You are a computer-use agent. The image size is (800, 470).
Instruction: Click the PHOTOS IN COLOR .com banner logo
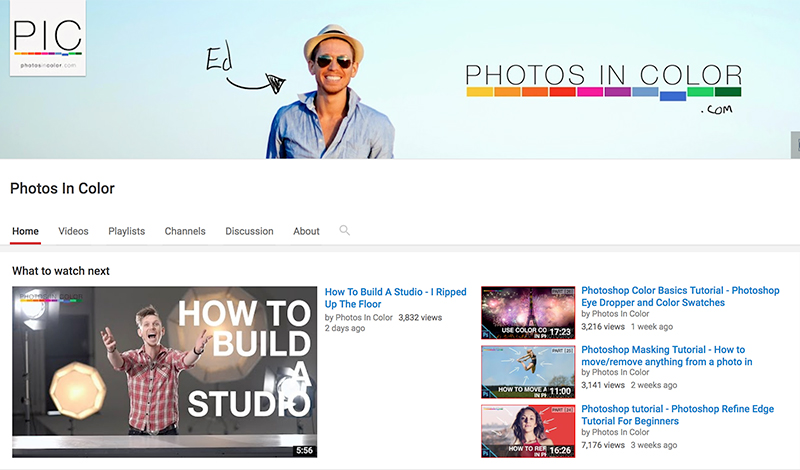click(x=604, y=88)
